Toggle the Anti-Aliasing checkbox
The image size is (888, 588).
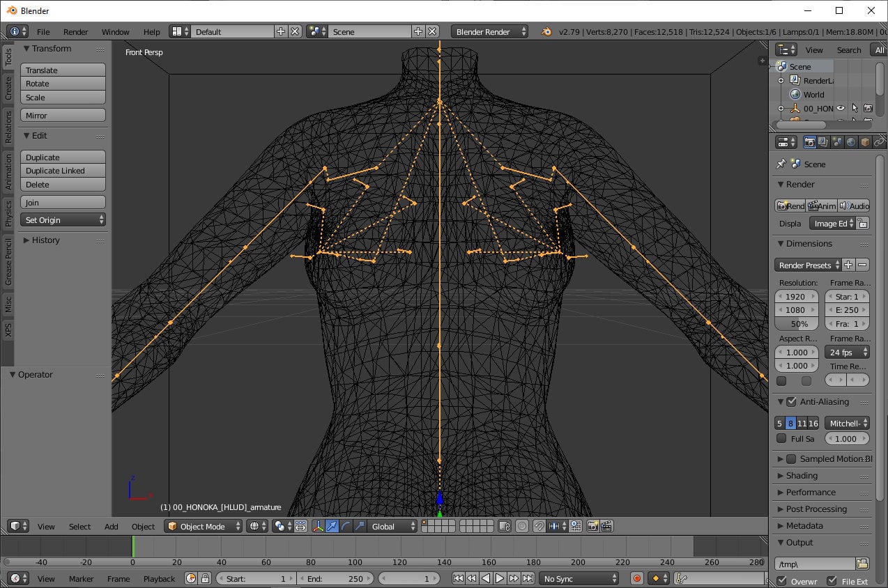(791, 402)
